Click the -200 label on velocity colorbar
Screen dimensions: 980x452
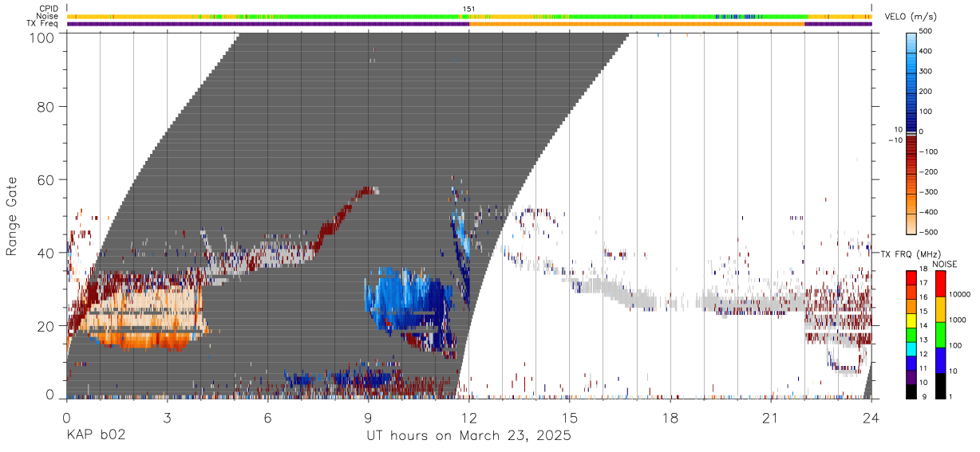pyautogui.click(x=929, y=171)
